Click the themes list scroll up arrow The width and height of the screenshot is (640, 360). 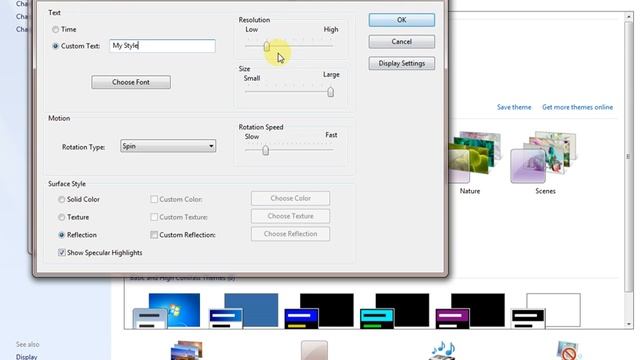coord(628,17)
